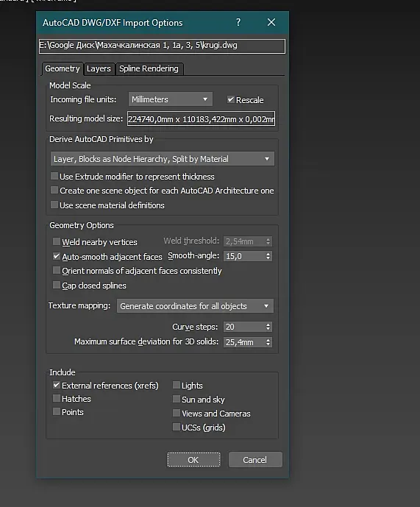Click the Resulting model size field
The width and height of the screenshot is (420, 507).
[201, 119]
